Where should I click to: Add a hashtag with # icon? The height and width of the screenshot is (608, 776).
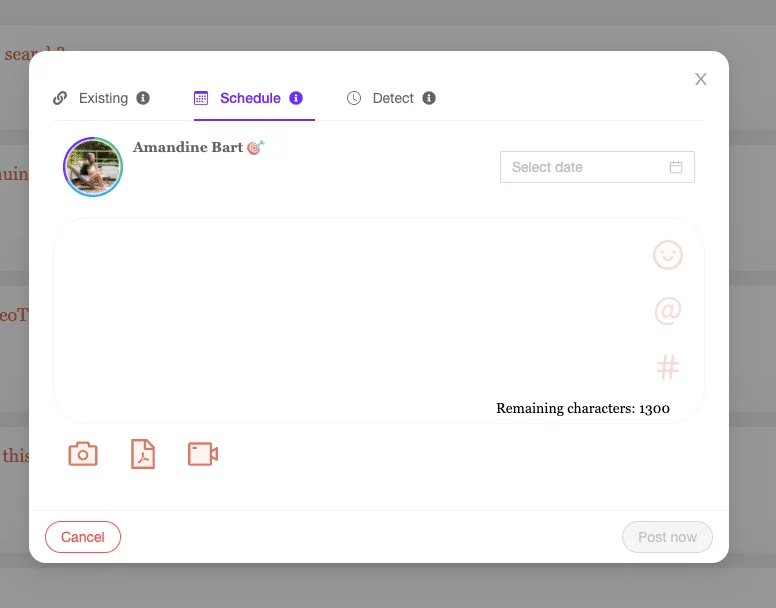(x=668, y=367)
